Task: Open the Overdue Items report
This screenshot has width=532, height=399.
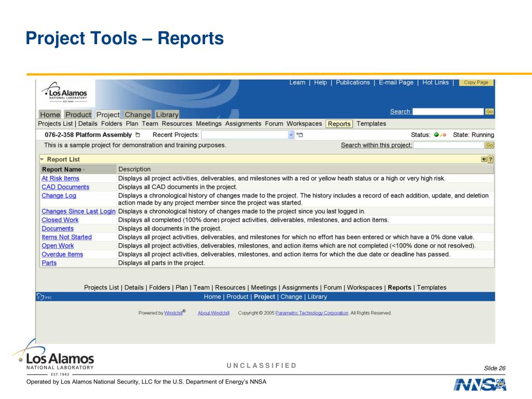Action: [x=62, y=255]
